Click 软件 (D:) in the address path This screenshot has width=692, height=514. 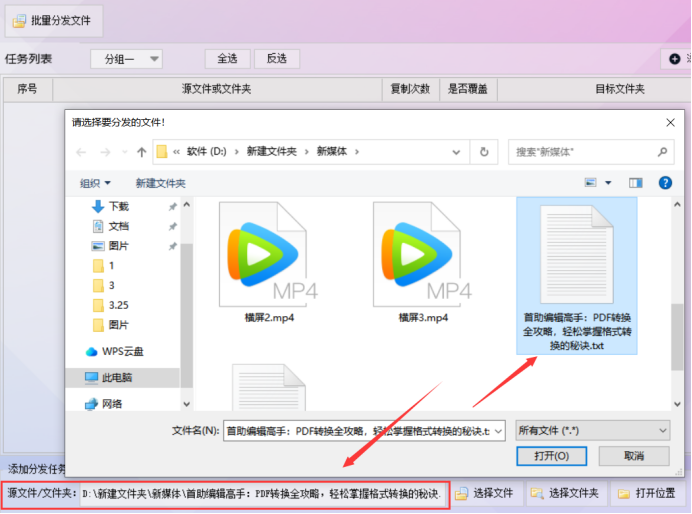pos(207,152)
